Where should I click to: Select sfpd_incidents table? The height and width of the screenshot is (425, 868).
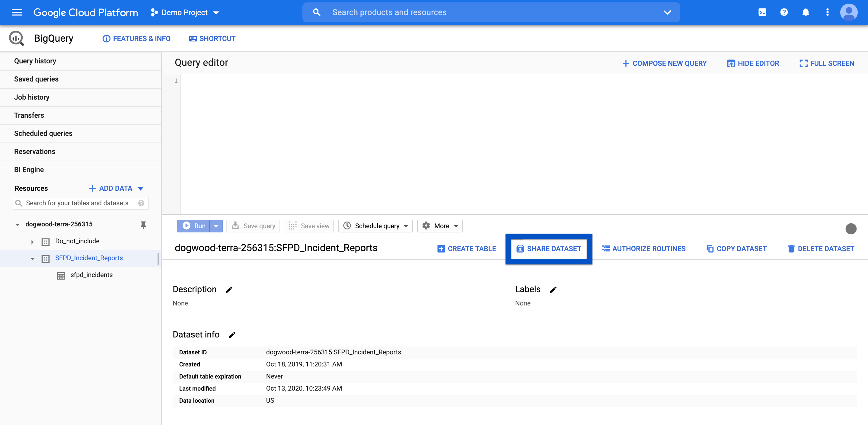coord(91,275)
